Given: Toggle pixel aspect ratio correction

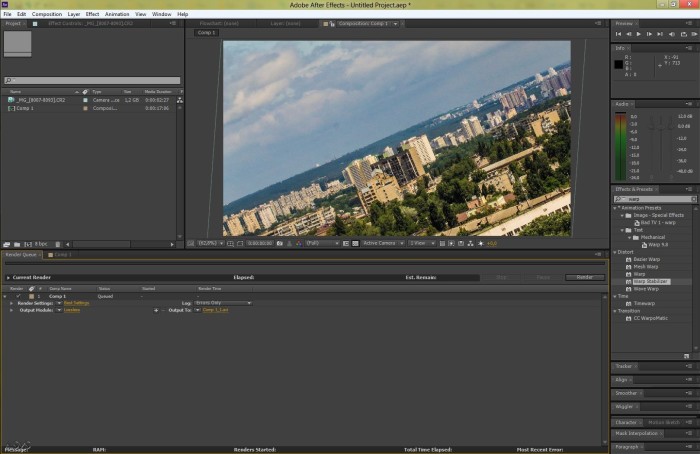Looking at the screenshot, I should pos(442,243).
